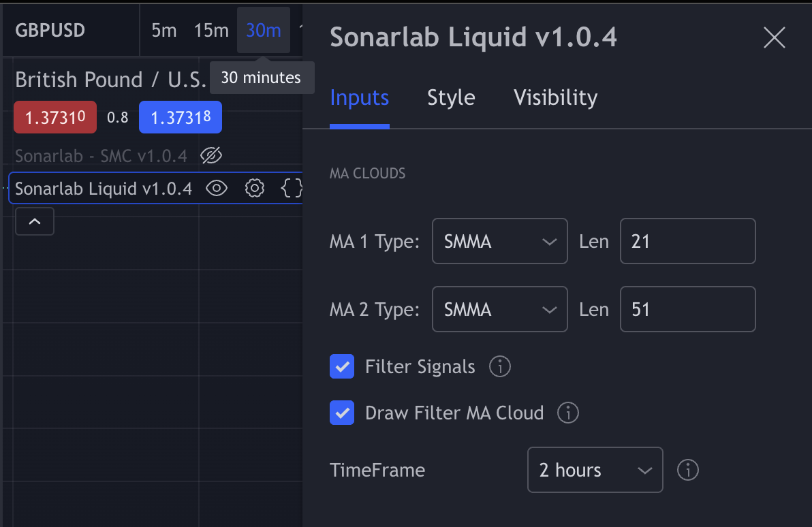The image size is (812, 527).
Task: Open settings gear for Sonarlab Liquid indicator
Action: [254, 189]
